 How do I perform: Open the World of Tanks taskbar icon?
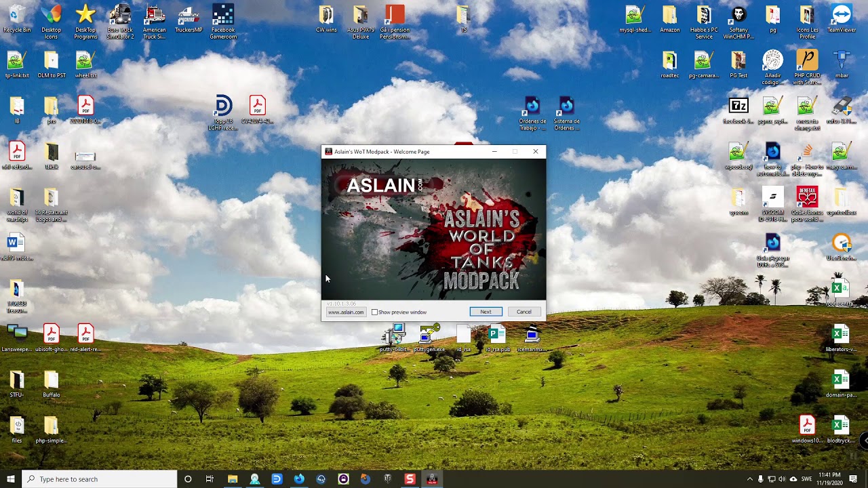(387, 479)
